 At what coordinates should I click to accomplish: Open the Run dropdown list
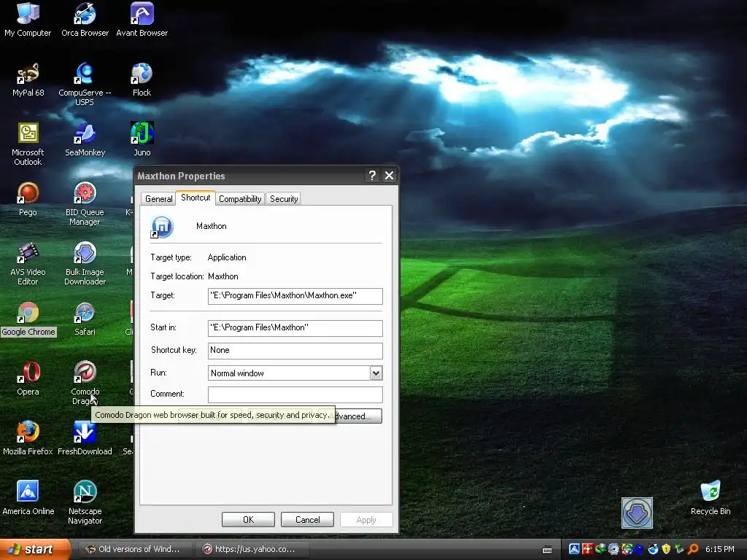(376, 373)
